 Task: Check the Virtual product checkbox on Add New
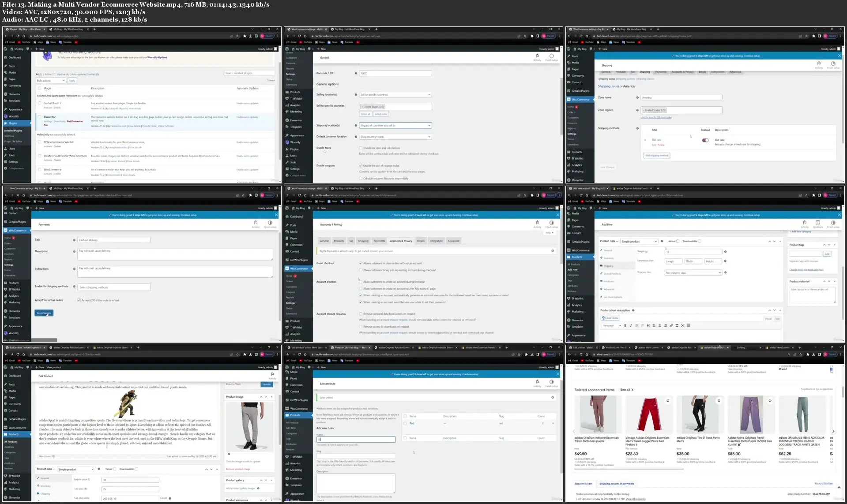pyautogui.click(x=678, y=241)
